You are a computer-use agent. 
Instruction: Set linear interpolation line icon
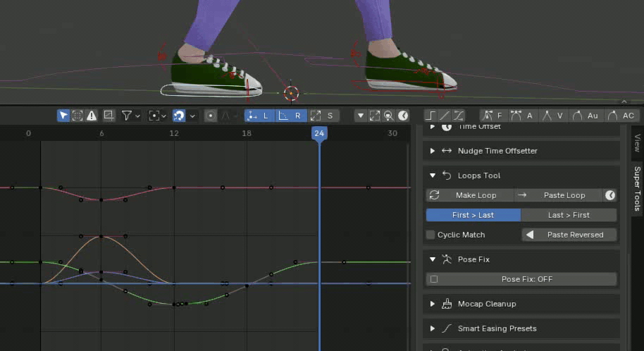445,116
